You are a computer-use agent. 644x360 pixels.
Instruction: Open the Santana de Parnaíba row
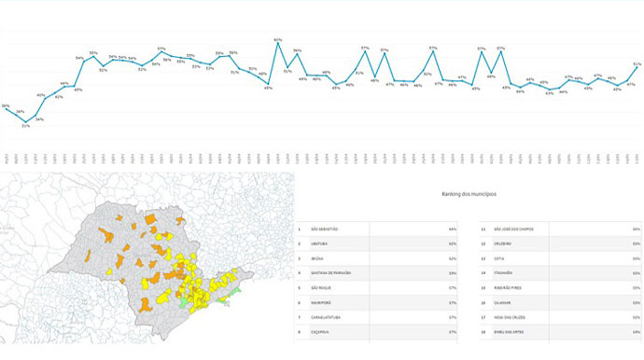[x=377, y=273]
